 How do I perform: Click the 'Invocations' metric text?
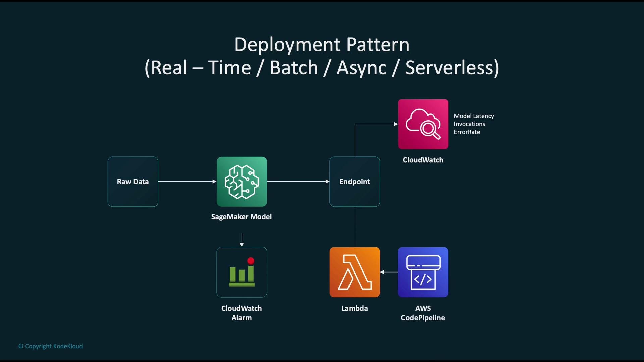[470, 124]
